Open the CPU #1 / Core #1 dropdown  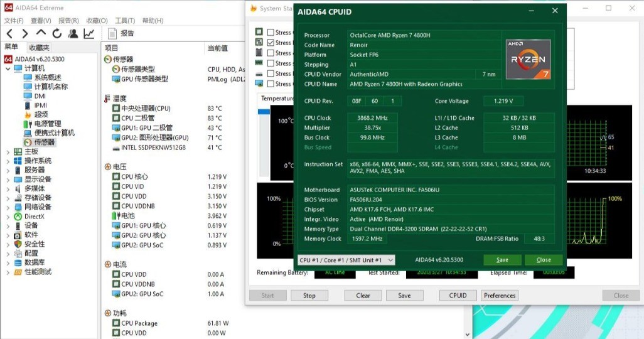point(346,260)
